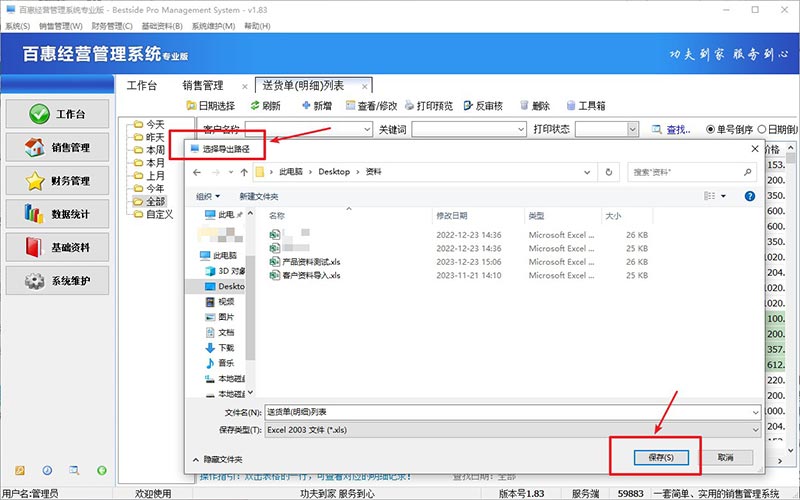Screen dimensions: 800x500
Task: Open the 帮助(H) menu
Action: (257, 26)
